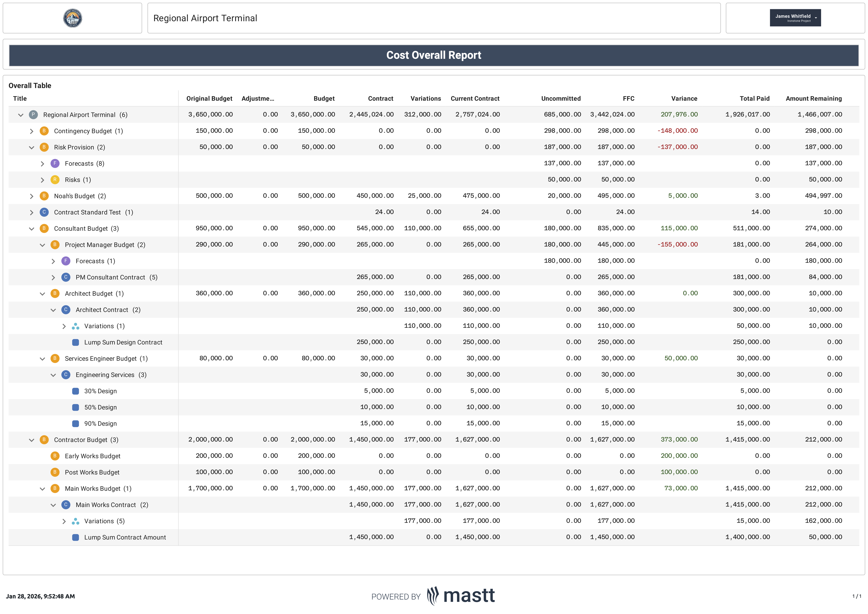
Task: Click the B budget icon next to Contingency Budget
Action: click(44, 131)
